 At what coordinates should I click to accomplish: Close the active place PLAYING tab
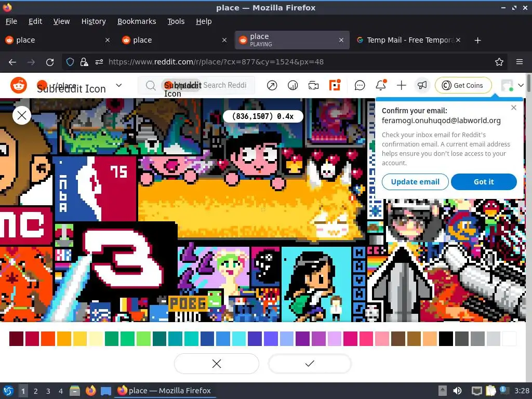[x=341, y=40]
